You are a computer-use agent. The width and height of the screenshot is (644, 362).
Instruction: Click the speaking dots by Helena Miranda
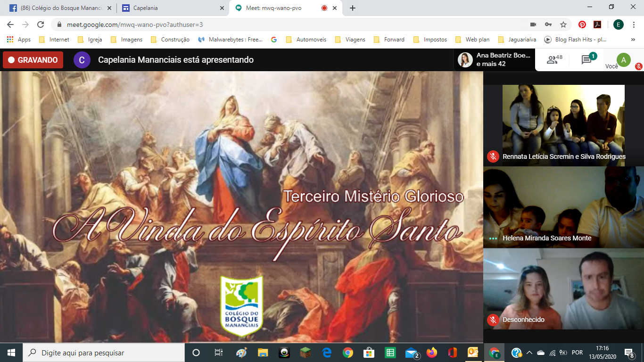[x=493, y=239]
